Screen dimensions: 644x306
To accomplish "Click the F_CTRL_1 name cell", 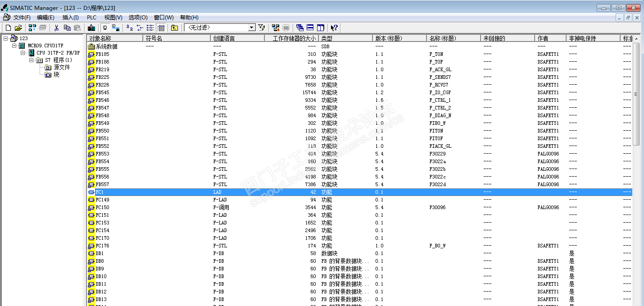I will tap(440, 100).
